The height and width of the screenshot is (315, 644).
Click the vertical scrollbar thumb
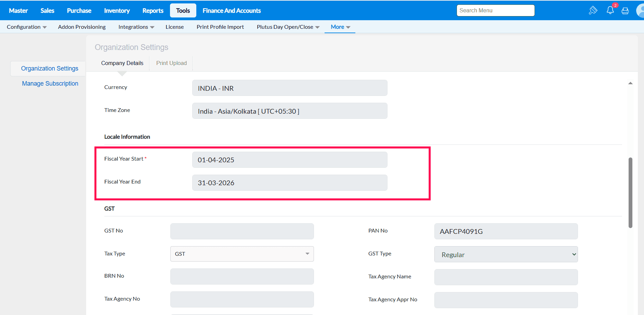pos(630,192)
